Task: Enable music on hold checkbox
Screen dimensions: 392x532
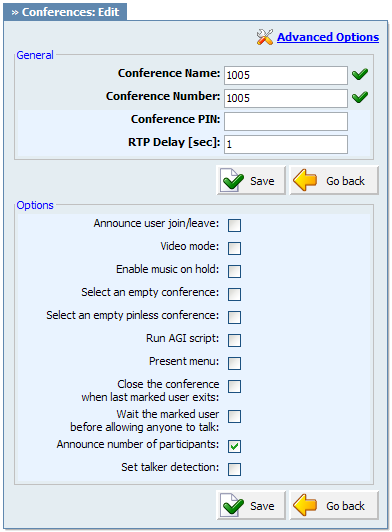Action: tap(234, 271)
